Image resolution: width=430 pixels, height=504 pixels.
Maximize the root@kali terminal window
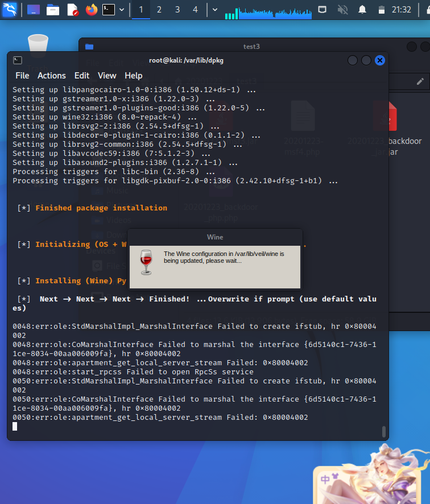coord(366,60)
